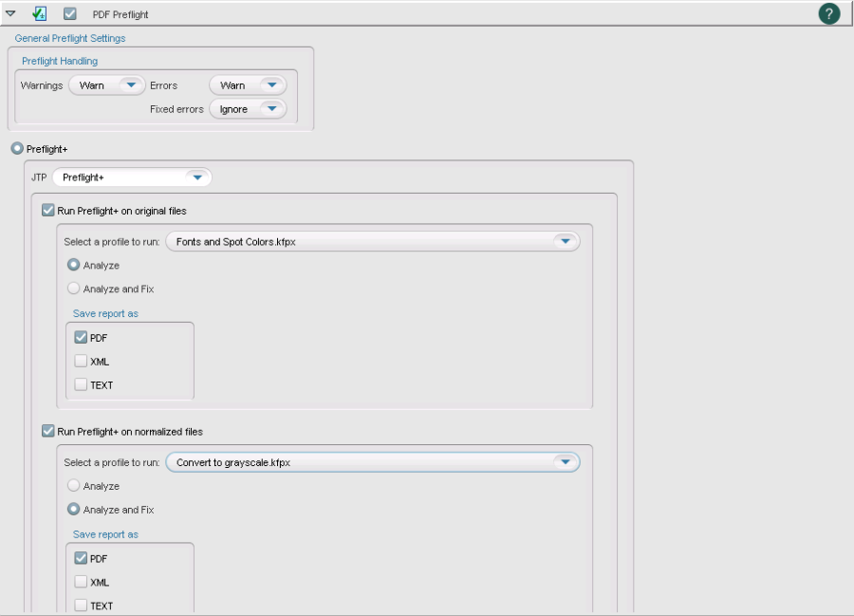
Task: Click the General Preflight Settings heading
Action: click(x=69, y=38)
